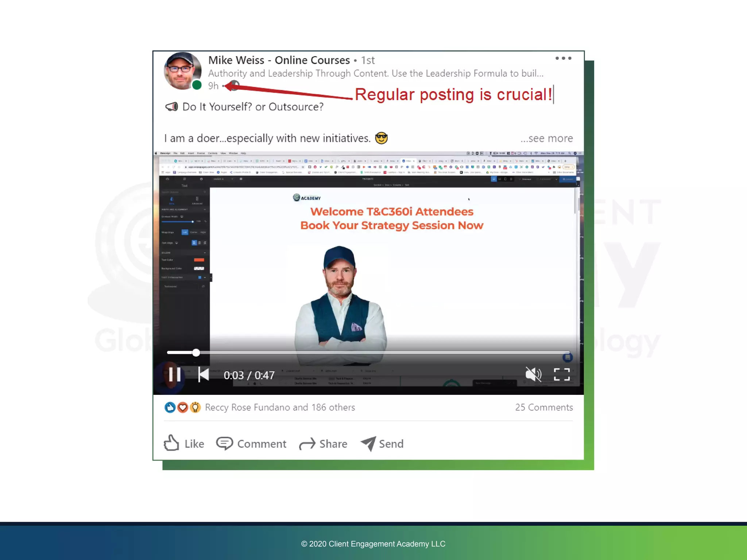
Task: Click the Share arrow icon
Action: [307, 444]
